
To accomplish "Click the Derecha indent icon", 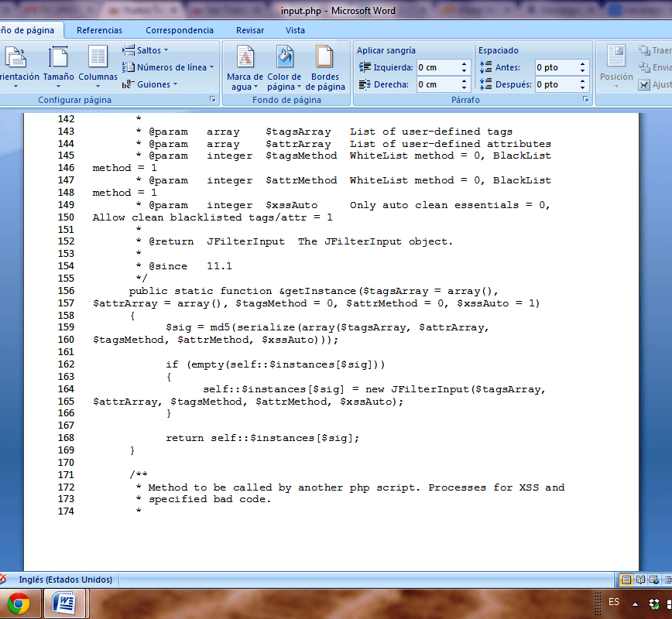I will (x=365, y=84).
